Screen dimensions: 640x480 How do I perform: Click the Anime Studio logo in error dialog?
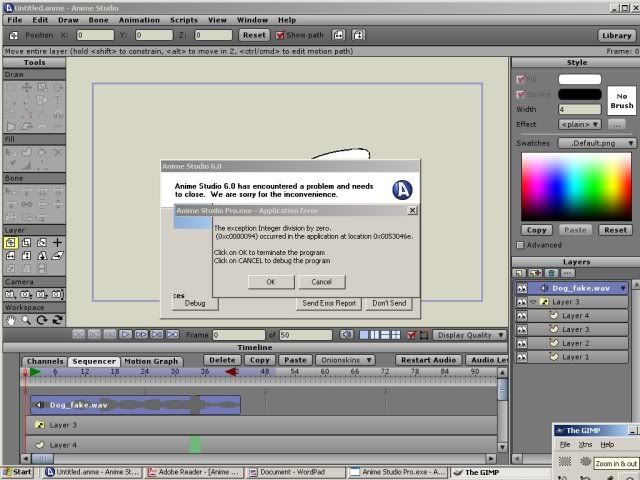[402, 190]
